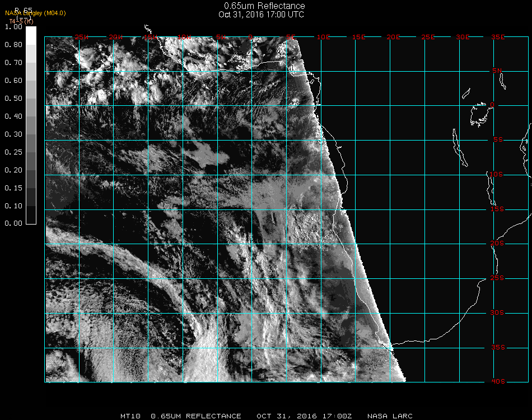Image resolution: width=532 pixels, height=420 pixels.
Task: Click the Lake Victoria outline on the map
Action: click(479, 114)
